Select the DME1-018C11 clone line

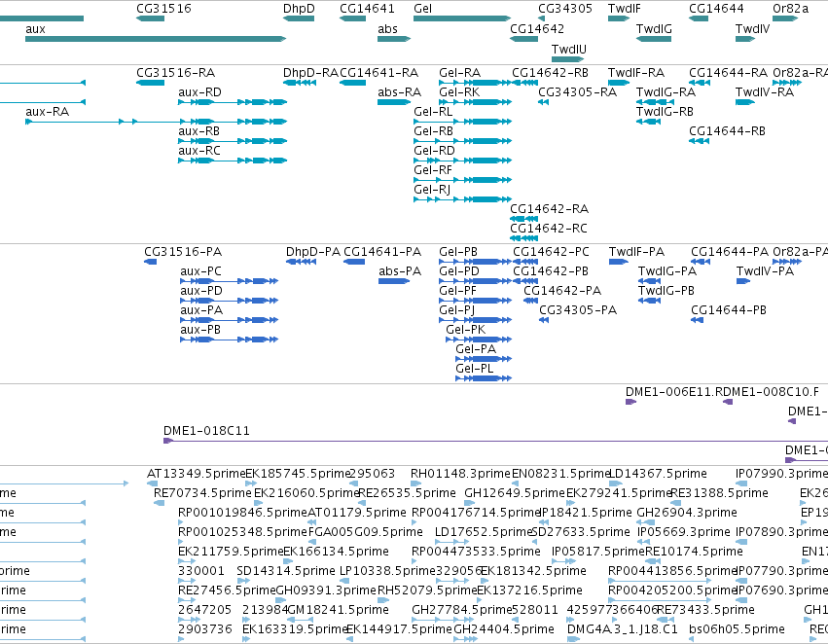[x=495, y=441]
